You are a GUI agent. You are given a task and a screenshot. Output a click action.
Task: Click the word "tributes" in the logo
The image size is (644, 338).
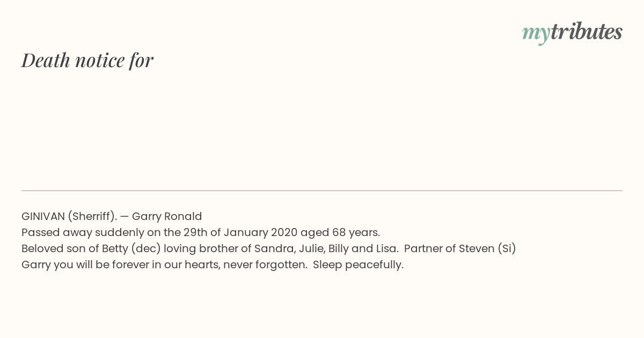587,32
